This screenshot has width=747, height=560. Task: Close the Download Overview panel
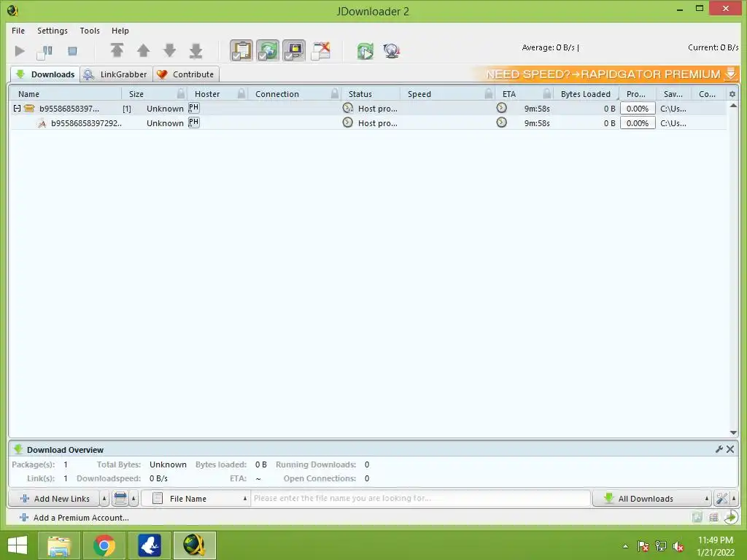coord(729,449)
